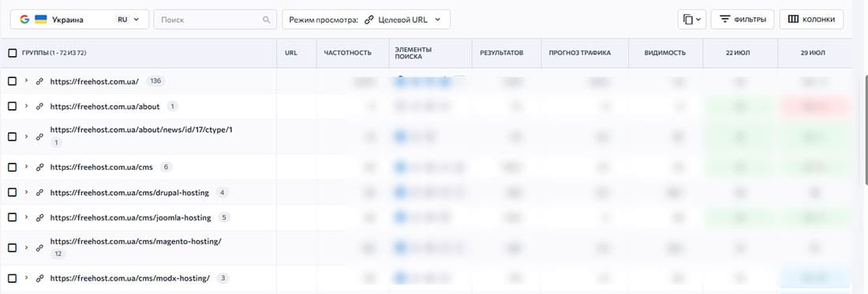Click the link icon in Целевой URL dropdown

[369, 20]
